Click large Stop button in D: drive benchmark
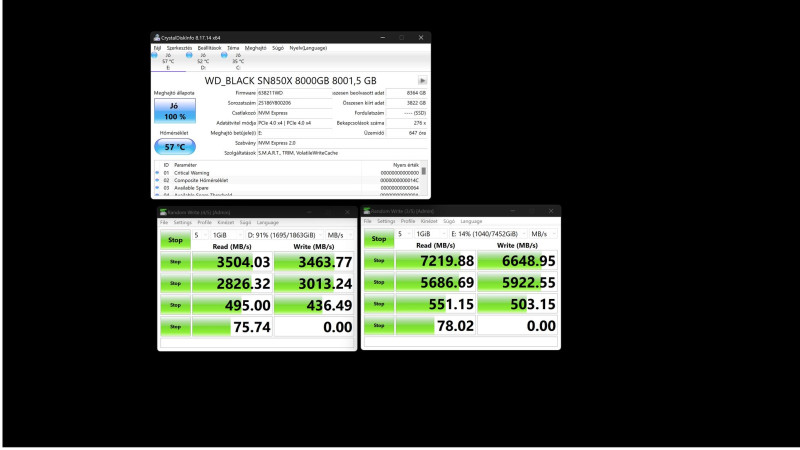800x450 pixels. tap(175, 240)
